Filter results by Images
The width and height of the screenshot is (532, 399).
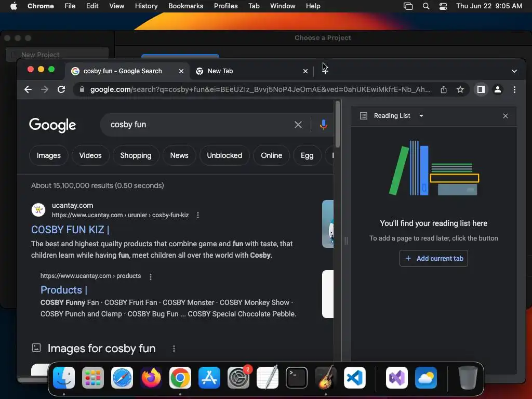coord(48,155)
